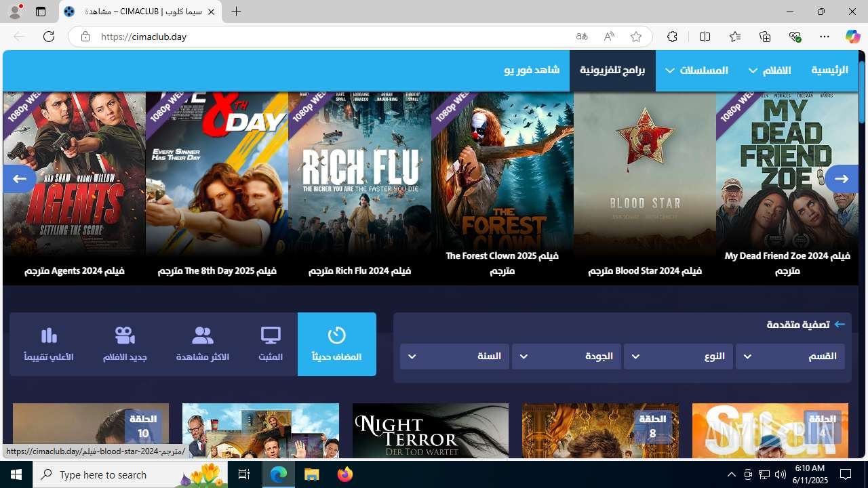Open the Collections icon
868x488 pixels.
coord(765,37)
